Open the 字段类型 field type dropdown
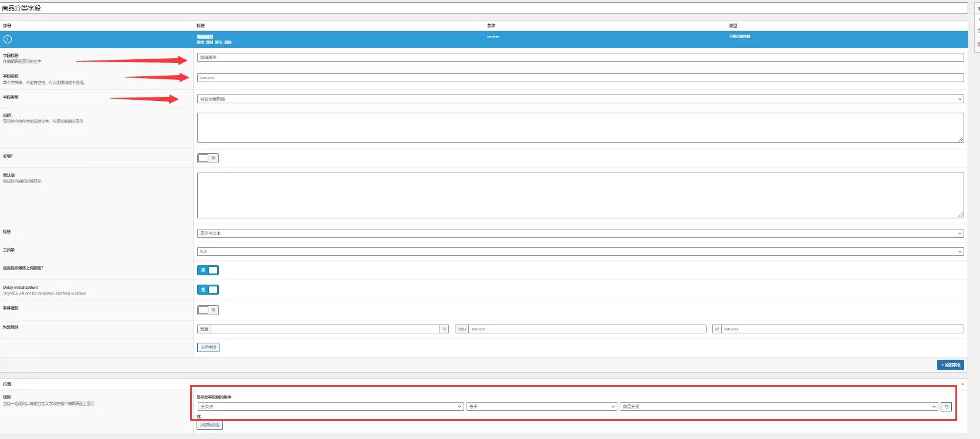This screenshot has height=439, width=980. pos(580,99)
